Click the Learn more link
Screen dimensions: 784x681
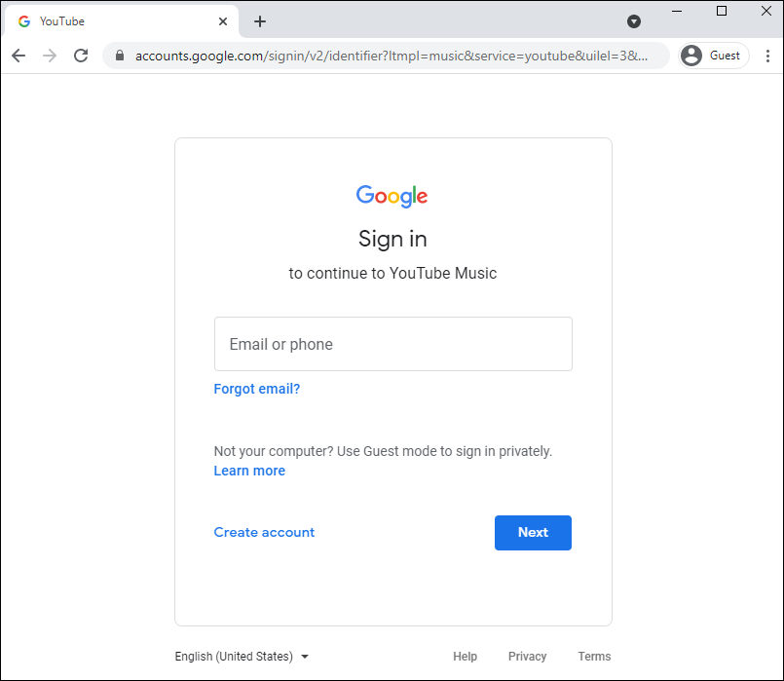click(x=249, y=471)
